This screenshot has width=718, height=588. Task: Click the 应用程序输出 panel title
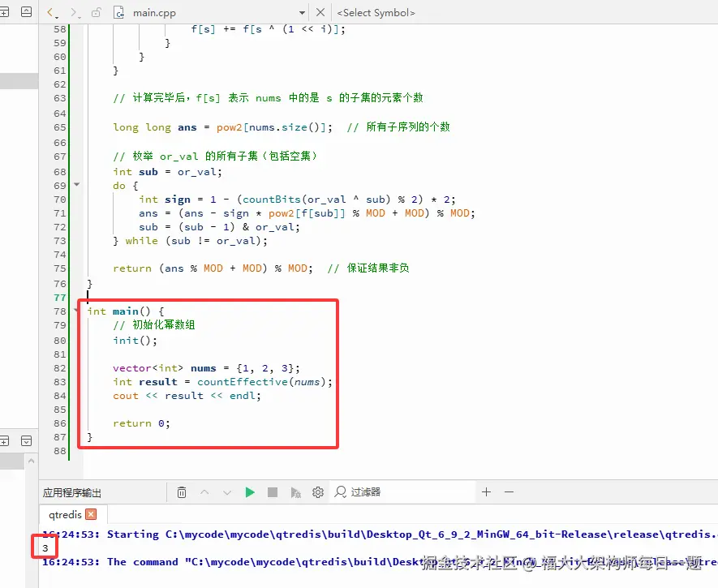(x=72, y=493)
